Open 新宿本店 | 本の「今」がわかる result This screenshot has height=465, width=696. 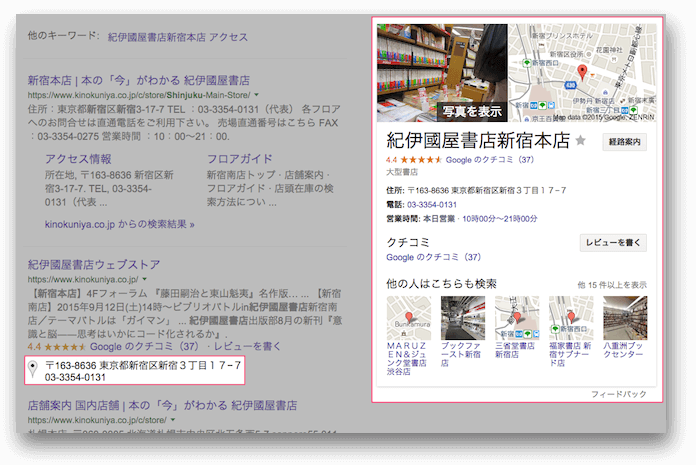pyautogui.click(x=138, y=80)
